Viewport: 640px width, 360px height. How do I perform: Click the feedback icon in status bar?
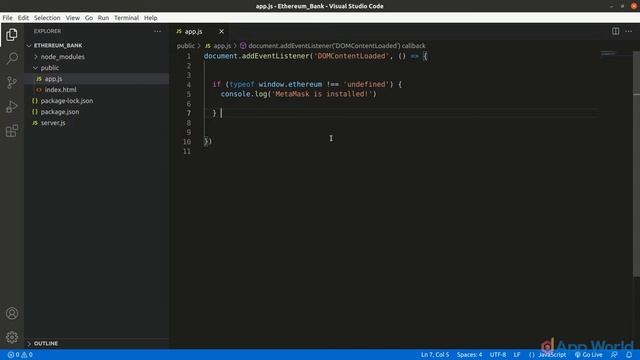point(614,355)
